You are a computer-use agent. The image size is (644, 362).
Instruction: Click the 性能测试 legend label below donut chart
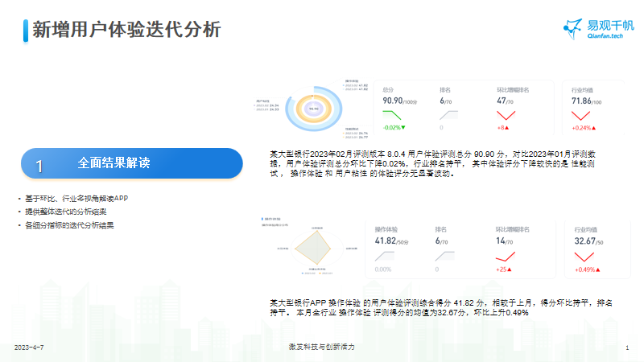click(x=352, y=129)
